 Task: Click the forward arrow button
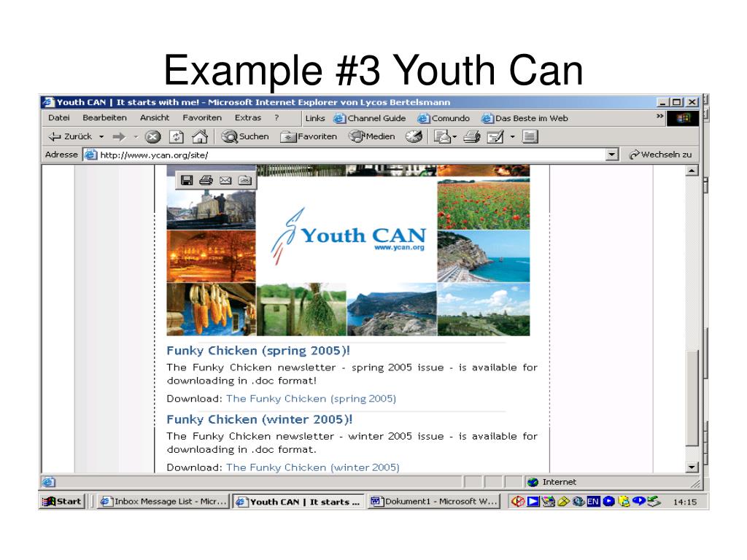pos(119,137)
